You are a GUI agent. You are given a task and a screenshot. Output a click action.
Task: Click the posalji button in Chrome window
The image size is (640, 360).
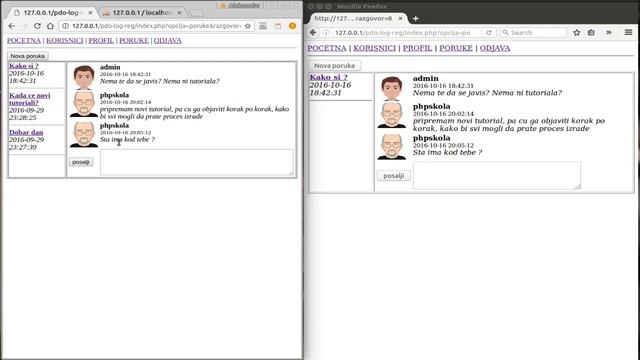click(x=80, y=162)
